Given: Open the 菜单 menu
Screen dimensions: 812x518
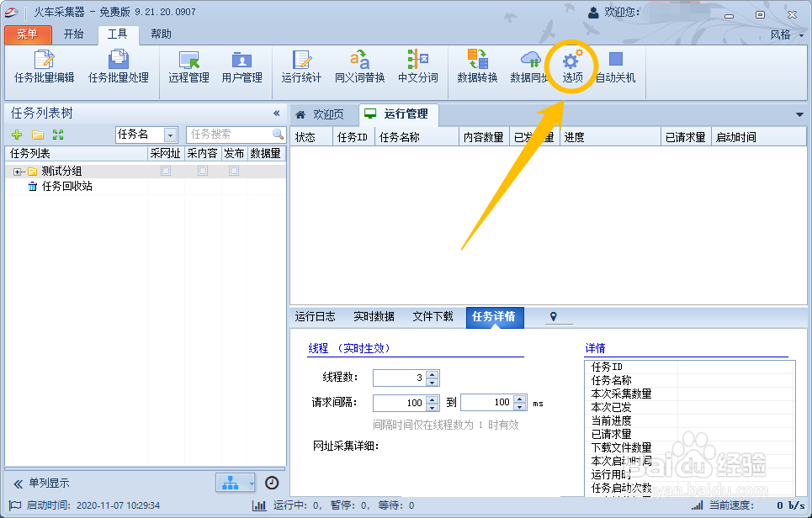Looking at the screenshot, I should [x=28, y=34].
